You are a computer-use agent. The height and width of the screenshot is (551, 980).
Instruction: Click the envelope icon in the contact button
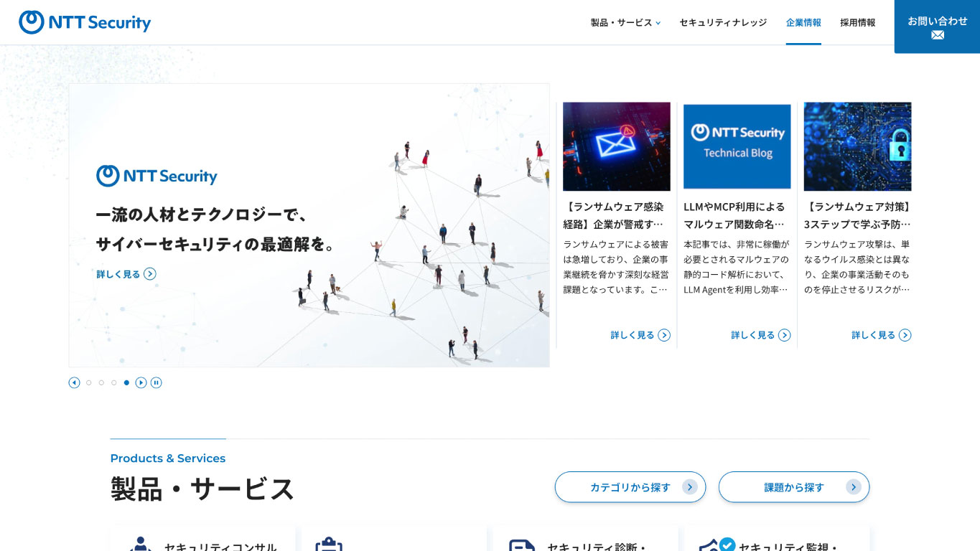click(937, 35)
